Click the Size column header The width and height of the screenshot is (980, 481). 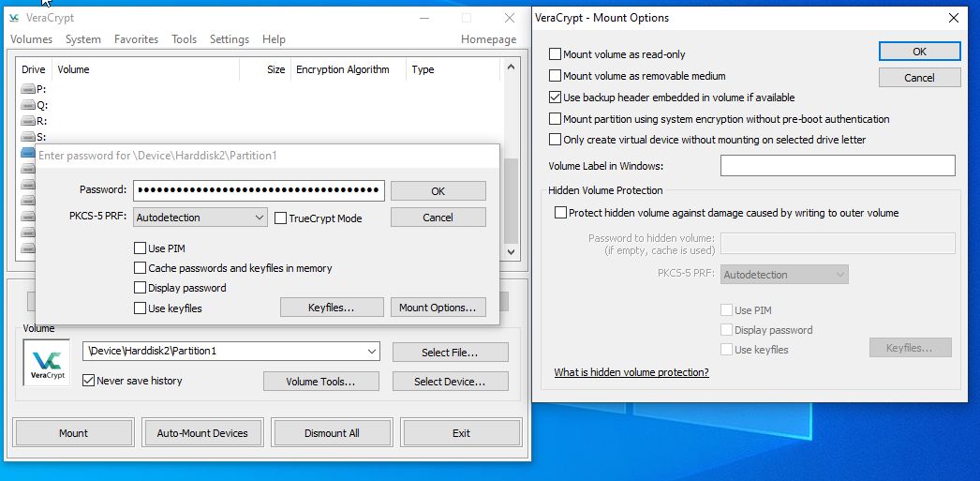tap(266, 69)
